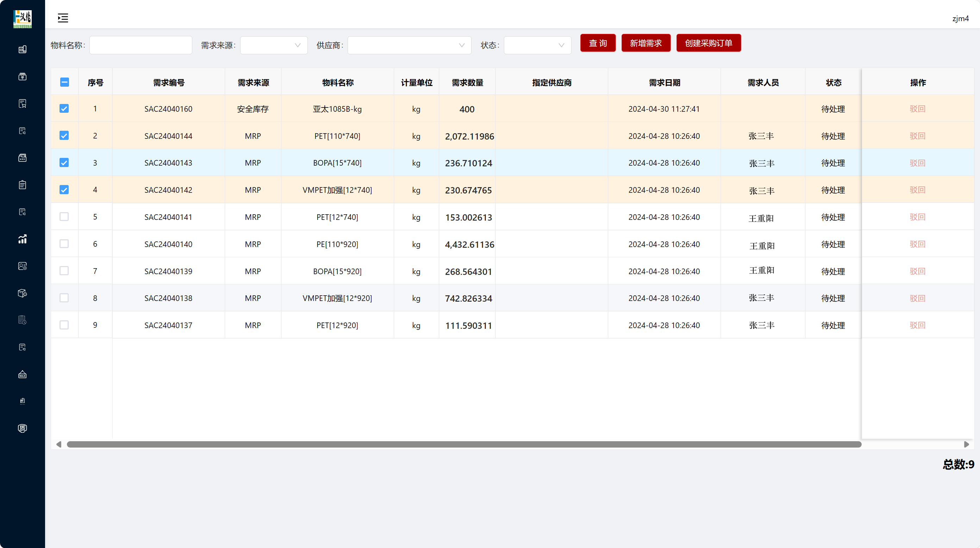Click 驳回 for row SAC24040144

[917, 136]
